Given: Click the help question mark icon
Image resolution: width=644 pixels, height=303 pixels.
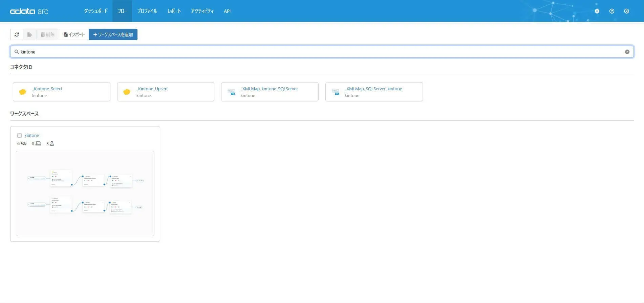Looking at the screenshot, I should [x=612, y=11].
